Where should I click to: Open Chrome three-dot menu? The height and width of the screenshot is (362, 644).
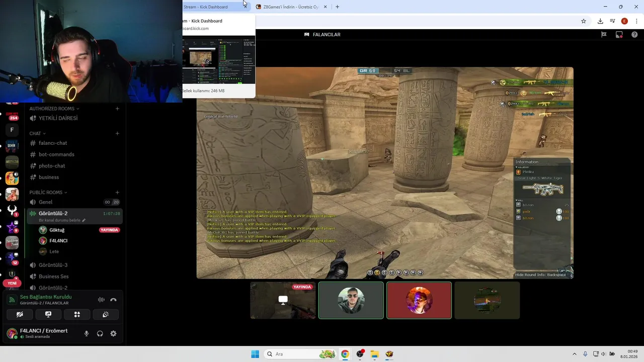tap(636, 21)
